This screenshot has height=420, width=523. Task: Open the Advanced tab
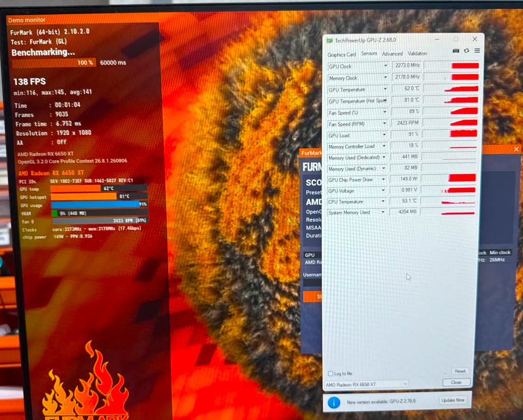(392, 54)
